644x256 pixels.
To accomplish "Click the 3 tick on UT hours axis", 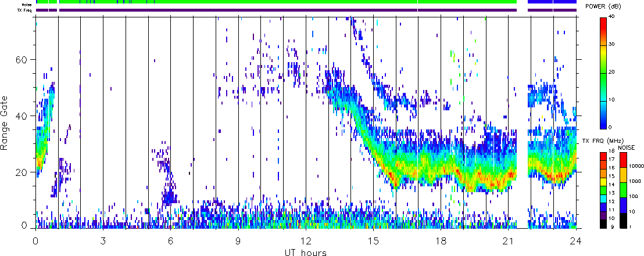I will pyautogui.click(x=103, y=240).
